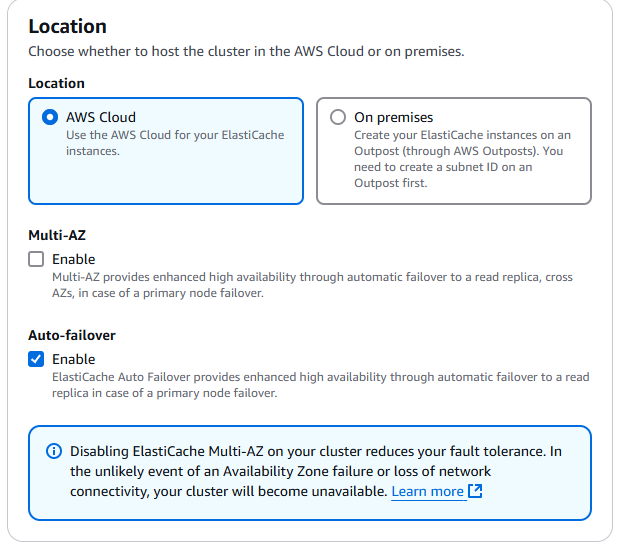
Task: Click the large Location section heading
Action: click(67, 27)
